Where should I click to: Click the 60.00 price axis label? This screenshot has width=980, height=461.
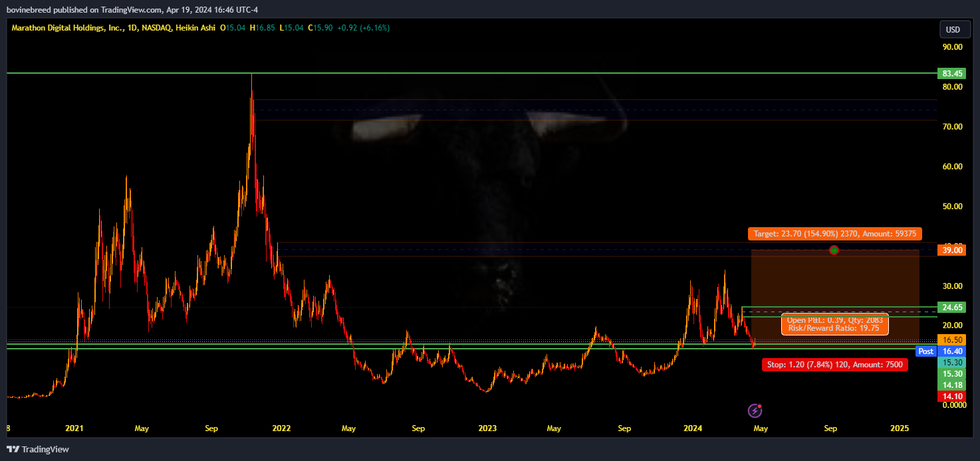953,167
